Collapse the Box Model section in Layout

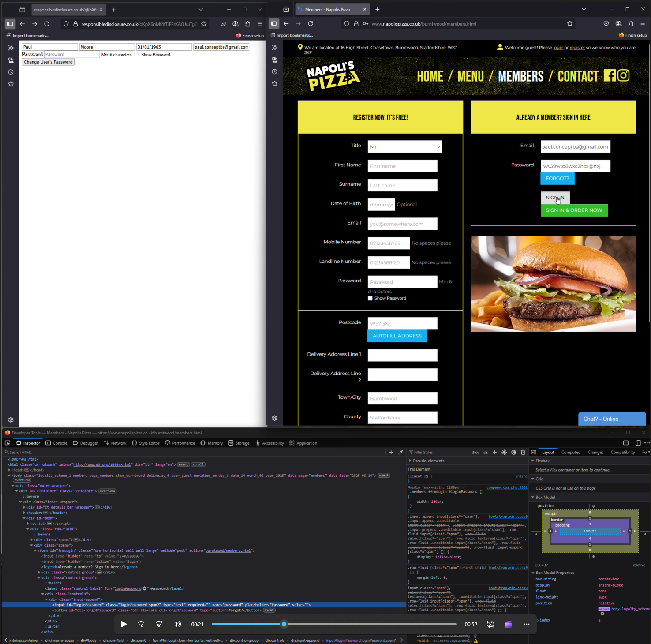[533, 497]
